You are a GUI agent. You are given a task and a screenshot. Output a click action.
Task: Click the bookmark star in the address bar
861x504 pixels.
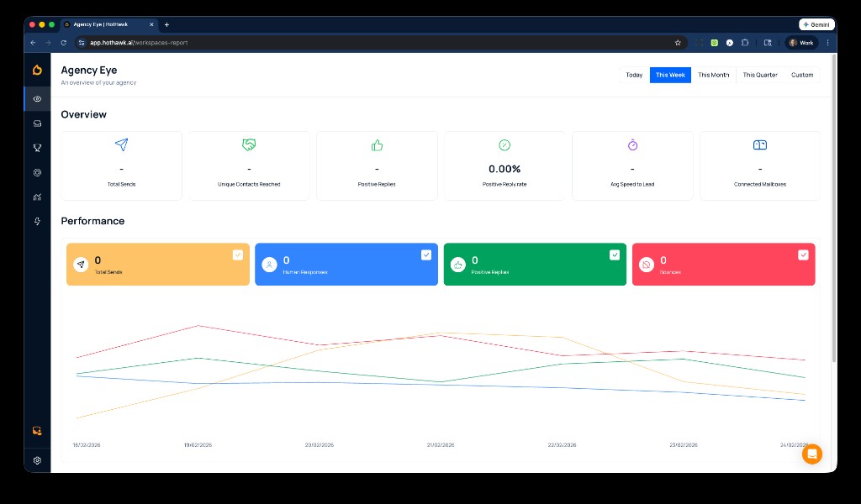point(678,42)
